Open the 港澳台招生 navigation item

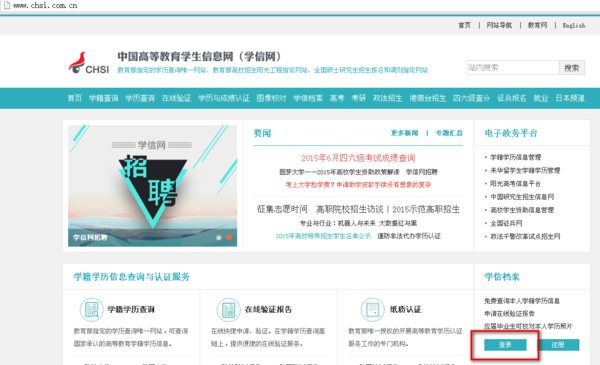(428, 98)
